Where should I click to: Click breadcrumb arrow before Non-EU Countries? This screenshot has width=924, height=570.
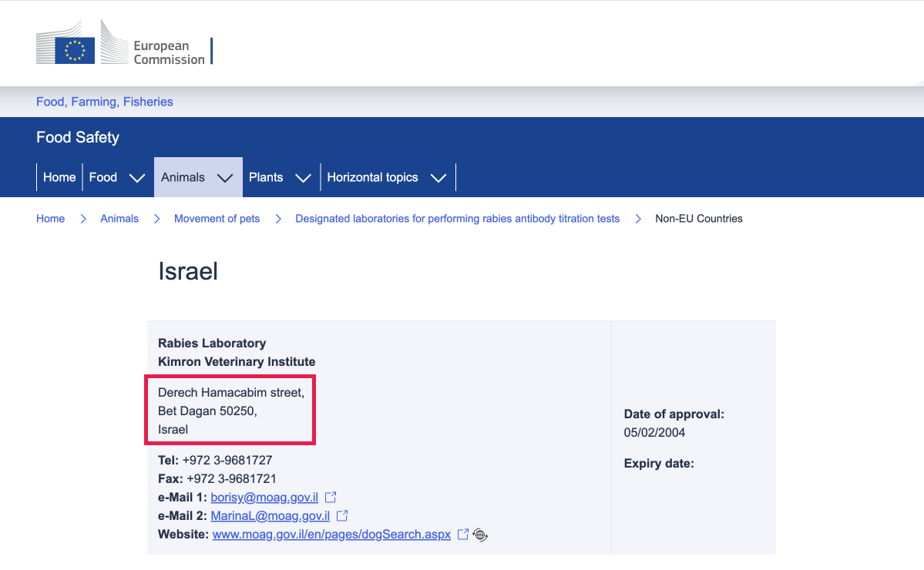[638, 219]
